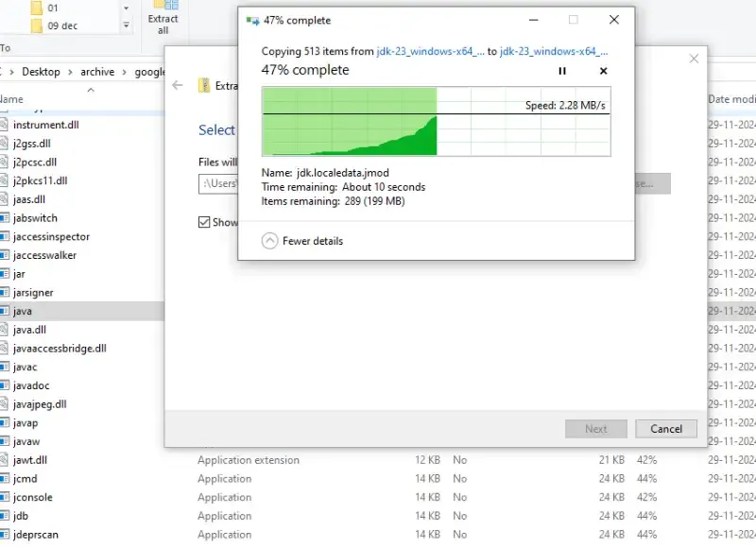Image resolution: width=756 pixels, height=547 pixels.
Task: Close the 47% complete copy dialog
Action: tap(613, 20)
